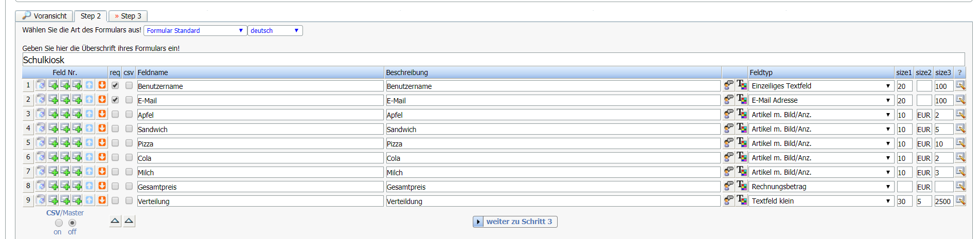Open the Formular Standard form type dropdown
This screenshot has width=980, height=239.
pos(195,30)
